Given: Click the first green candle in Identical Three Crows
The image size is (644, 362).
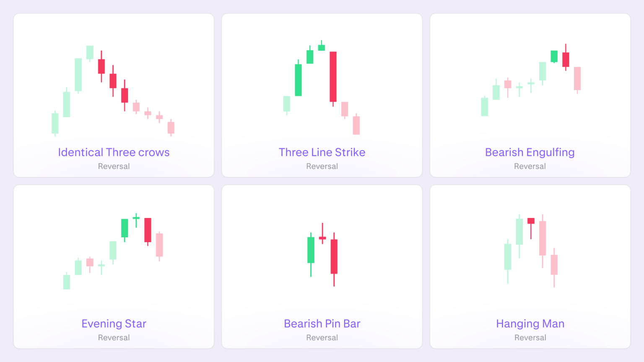Looking at the screenshot, I should pyautogui.click(x=55, y=124).
